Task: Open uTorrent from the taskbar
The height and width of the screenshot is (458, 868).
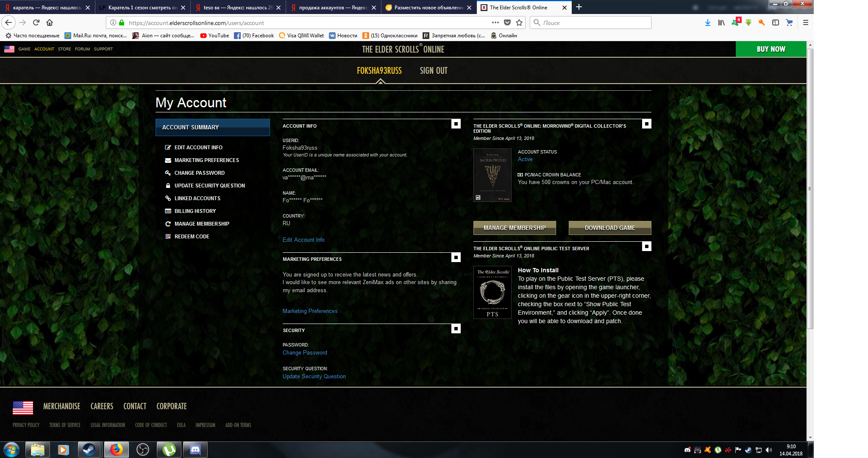Action: 169,450
